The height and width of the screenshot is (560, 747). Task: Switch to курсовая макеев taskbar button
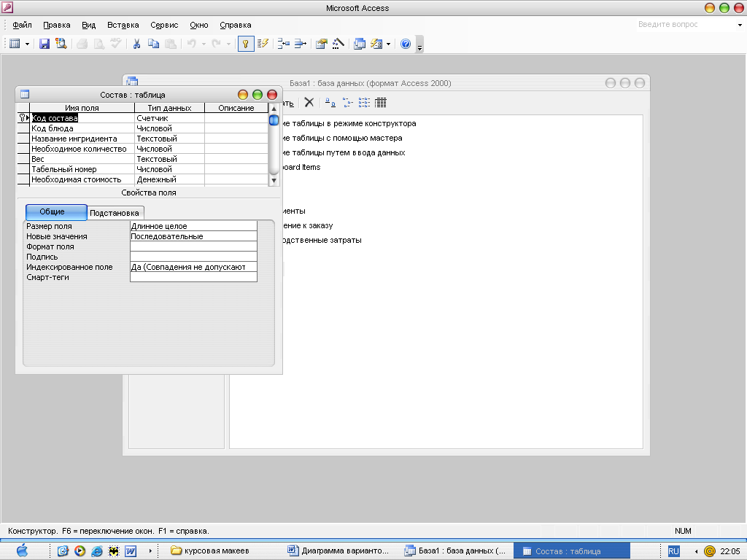(x=210, y=551)
